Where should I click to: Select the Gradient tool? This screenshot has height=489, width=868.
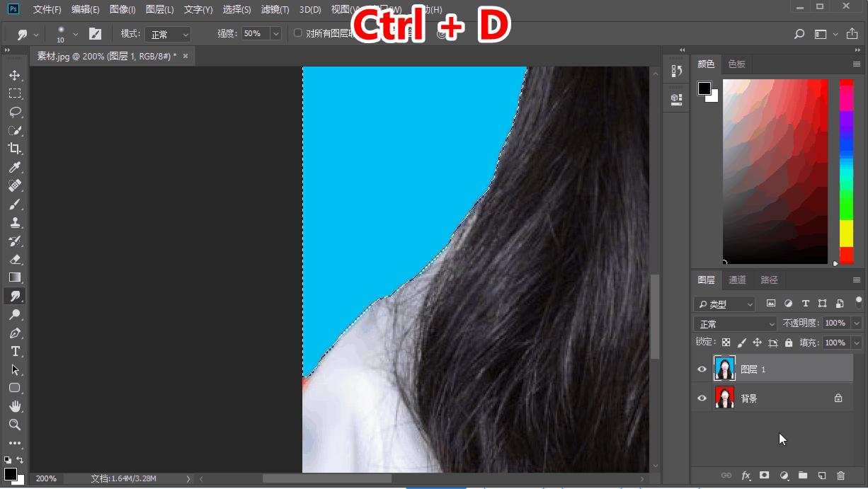point(14,277)
